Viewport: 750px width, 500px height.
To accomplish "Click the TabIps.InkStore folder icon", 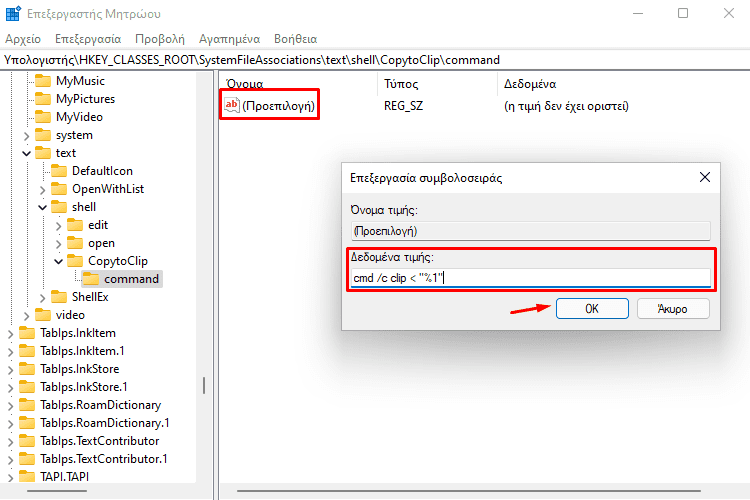I will pyautogui.click(x=27, y=369).
